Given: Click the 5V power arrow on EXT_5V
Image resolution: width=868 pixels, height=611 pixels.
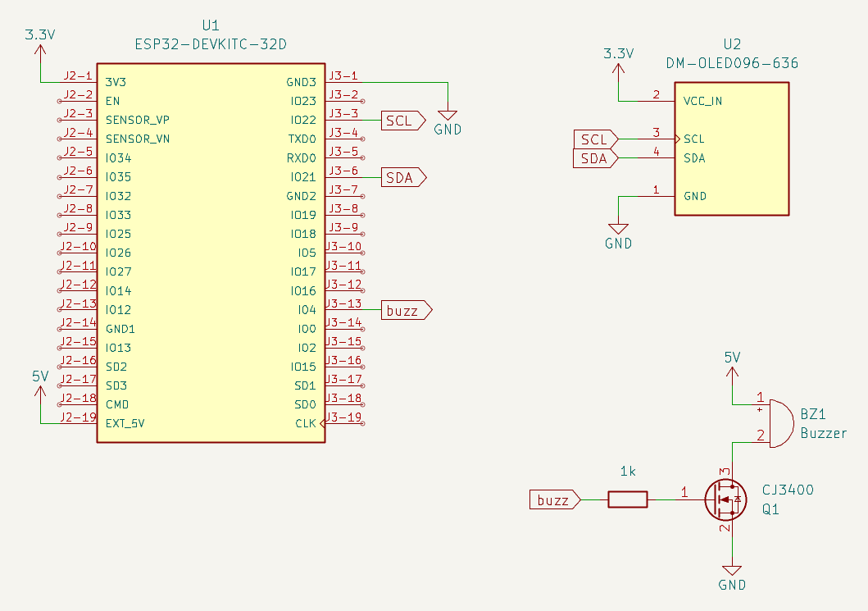Looking at the screenshot, I should 40,394.
